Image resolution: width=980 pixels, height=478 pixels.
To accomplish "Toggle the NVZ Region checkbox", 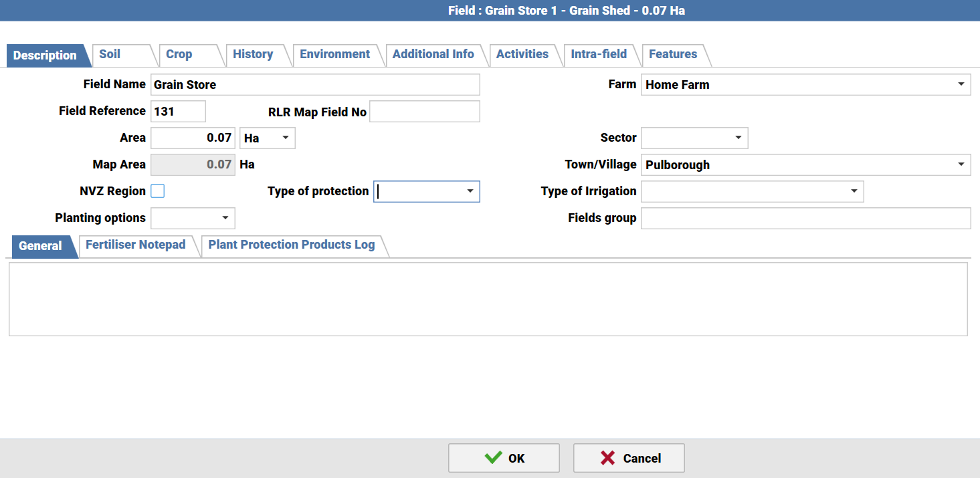I will coord(158,191).
